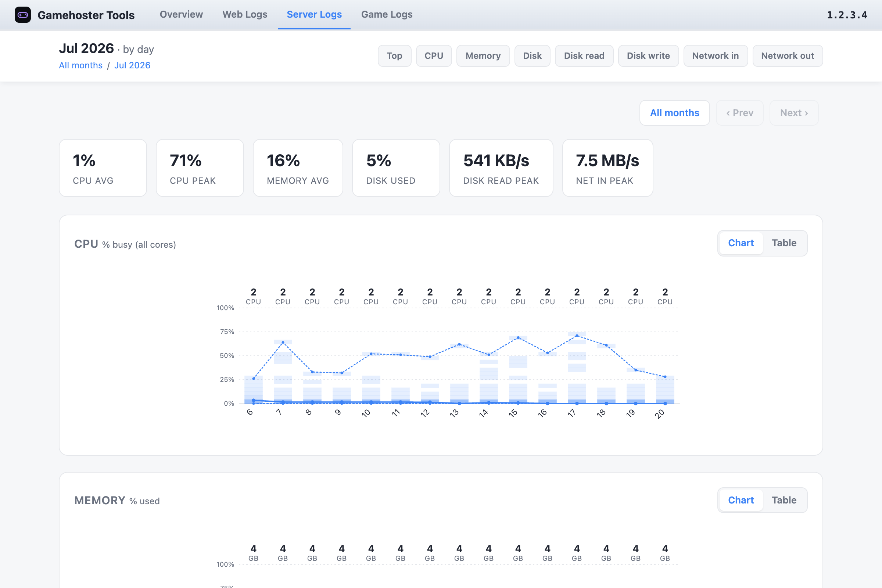Click the CPU peak point for day 17
Viewport: 882px width, 588px height.
577,336
